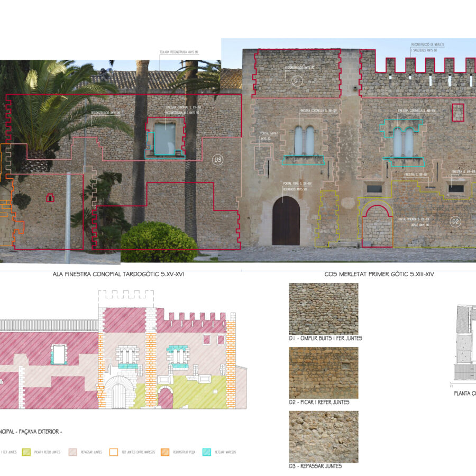Click the cyan-outlined conopial window in photo

[164, 137]
